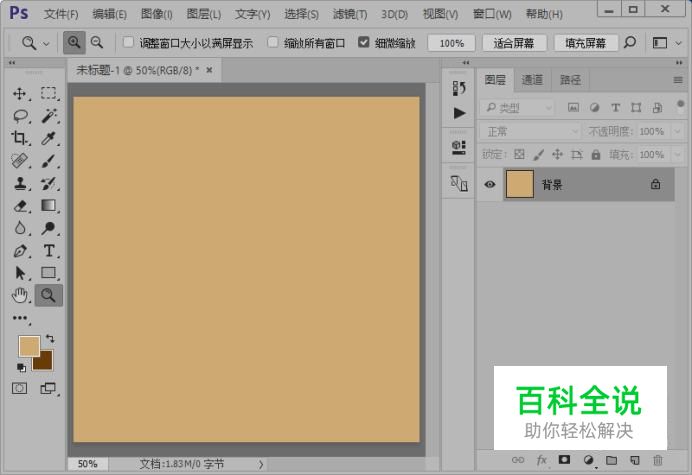Open the Edit Toolbar three-dots menu
Image resolution: width=692 pixels, height=475 pixels.
(20, 317)
